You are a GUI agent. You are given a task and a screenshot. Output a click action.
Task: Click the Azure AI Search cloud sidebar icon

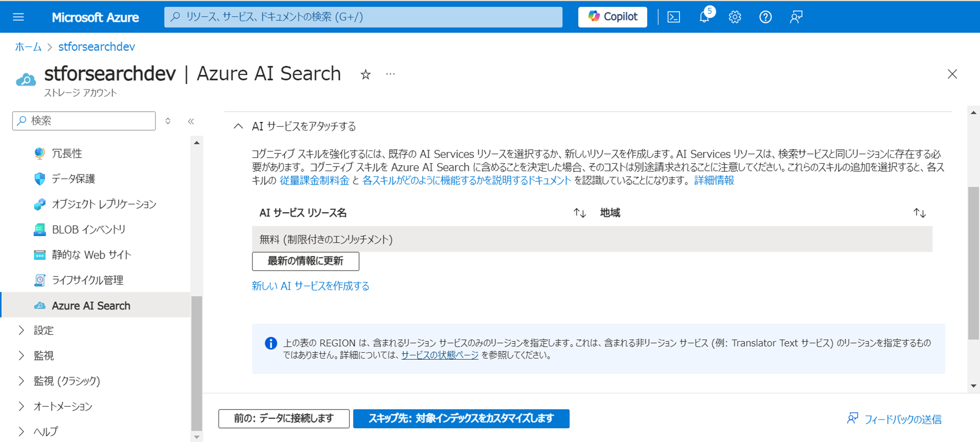tap(40, 305)
